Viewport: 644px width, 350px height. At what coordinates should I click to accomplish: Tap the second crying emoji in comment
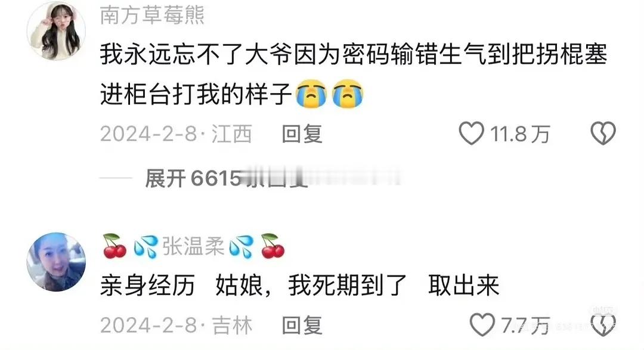348,93
